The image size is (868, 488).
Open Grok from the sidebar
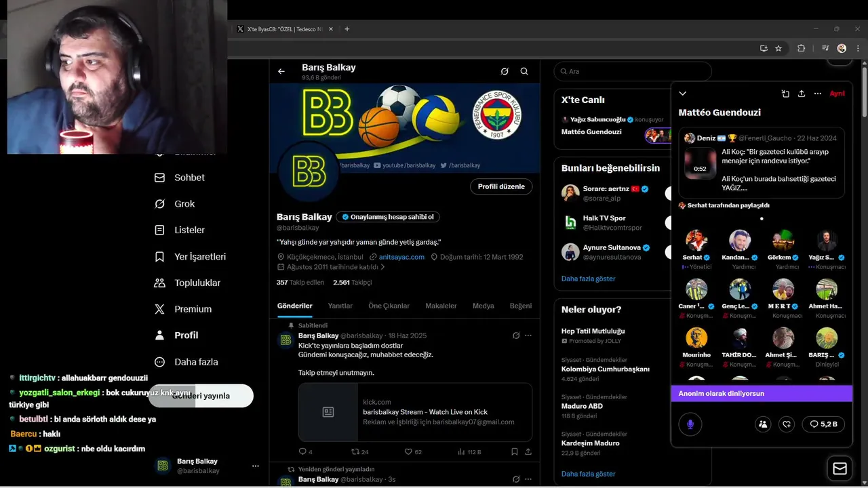click(175, 204)
